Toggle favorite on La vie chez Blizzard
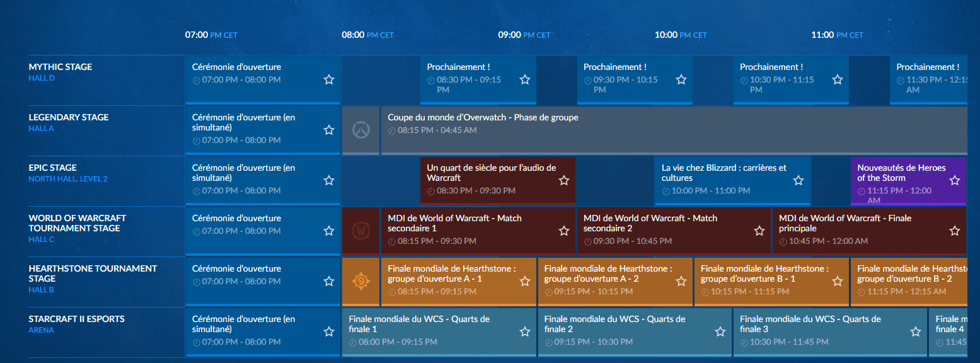 [x=798, y=180]
